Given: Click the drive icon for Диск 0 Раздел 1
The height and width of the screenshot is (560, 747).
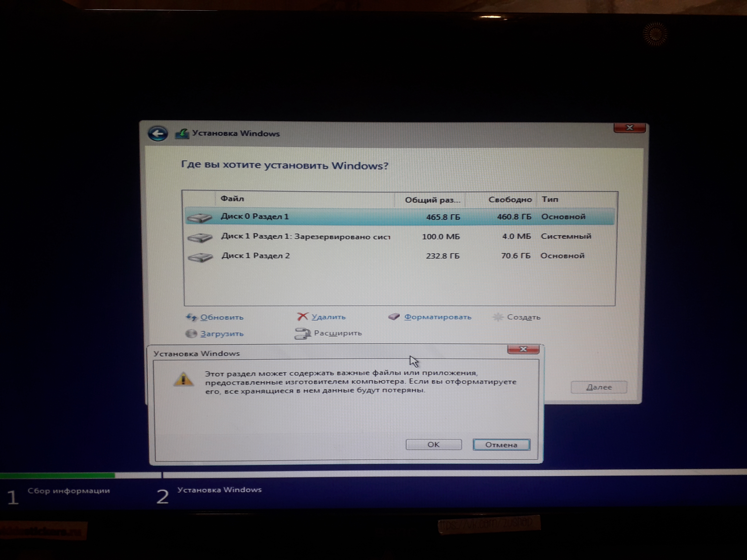Looking at the screenshot, I should coord(200,218).
